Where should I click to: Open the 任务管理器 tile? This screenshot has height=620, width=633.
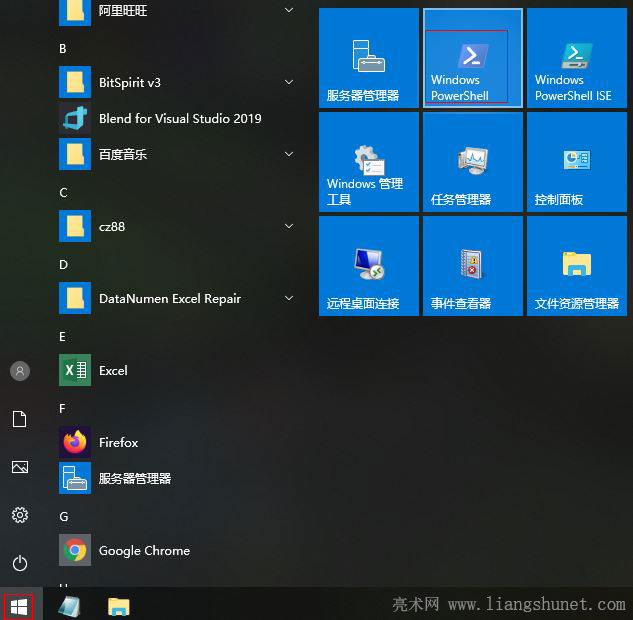tap(473, 162)
